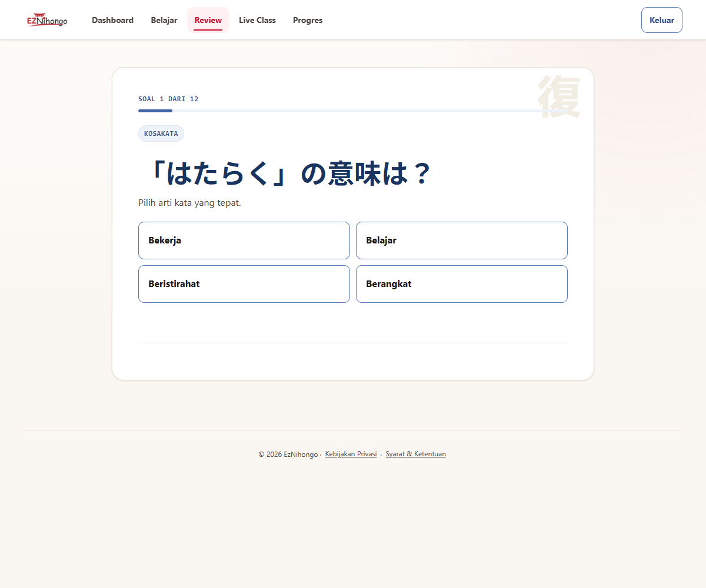The width and height of the screenshot is (706, 588).
Task: Click the © 2026 EzNihongo text
Action: coord(288,455)
